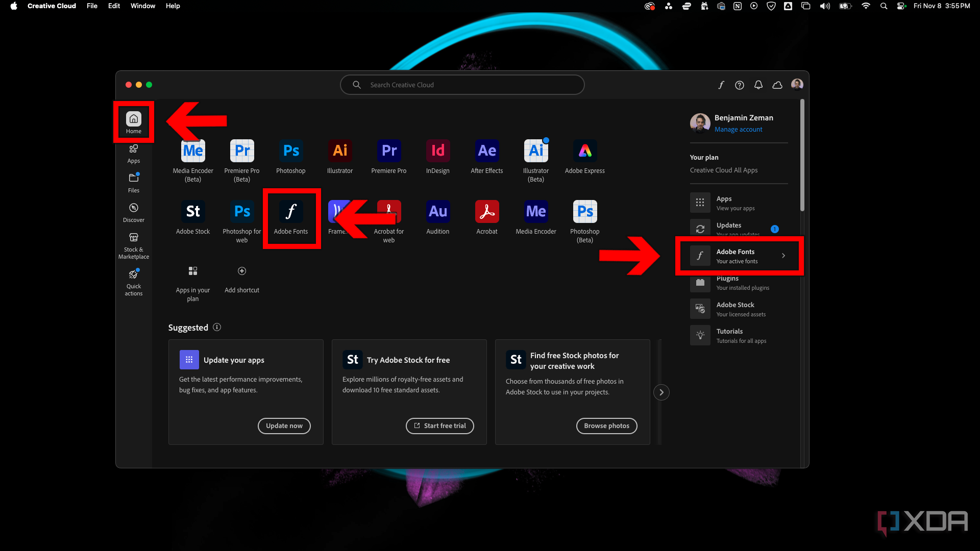Open Quick actions in sidebar

[134, 283]
